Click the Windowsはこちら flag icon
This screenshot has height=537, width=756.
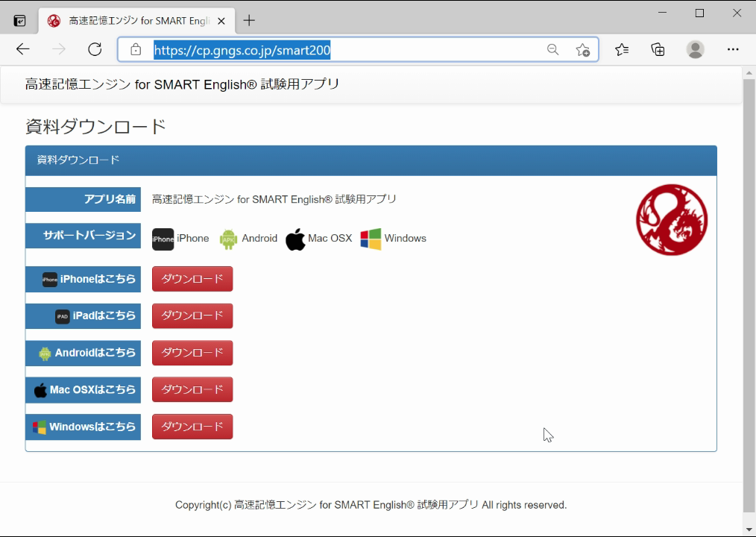(39, 427)
